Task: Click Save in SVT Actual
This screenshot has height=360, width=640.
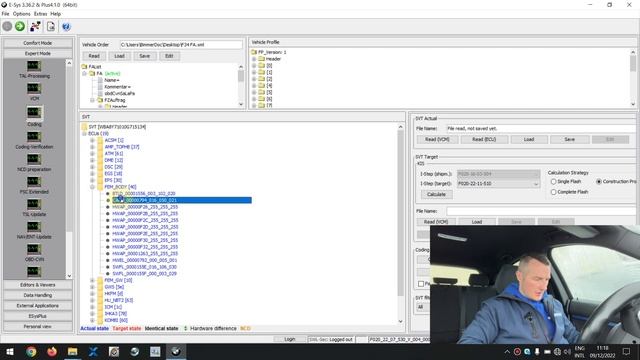Action: coord(569,140)
